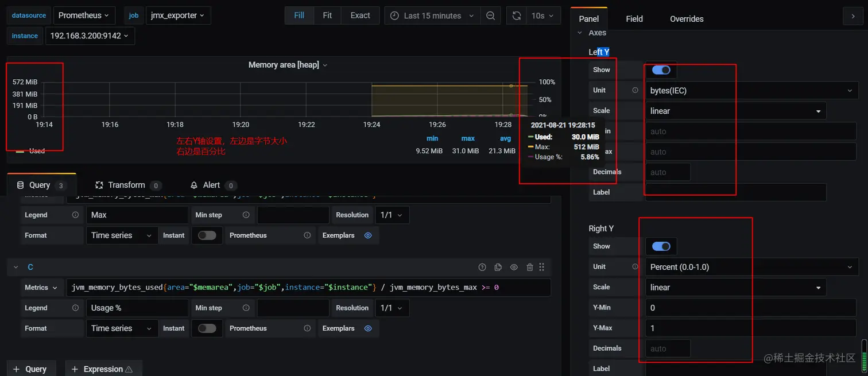
Task: Enable Instant switch in query C
Action: (x=207, y=328)
